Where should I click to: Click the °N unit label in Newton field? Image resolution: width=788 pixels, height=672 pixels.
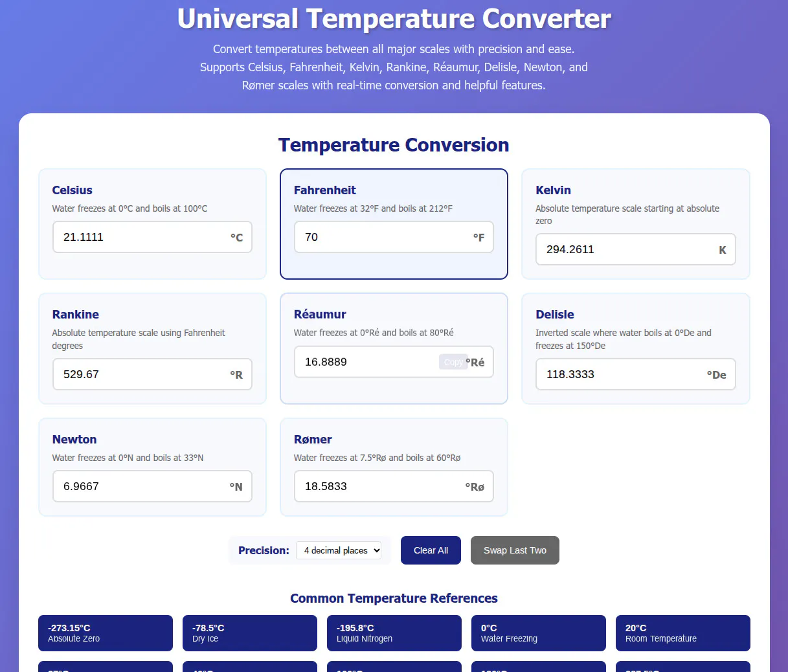(x=236, y=487)
